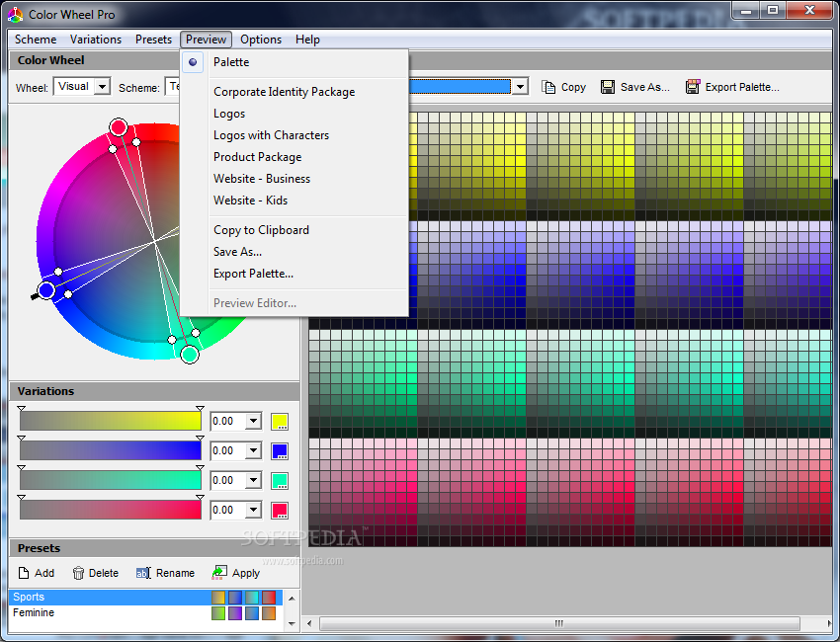Open the Presets menu
The width and height of the screenshot is (840, 642).
(x=153, y=40)
